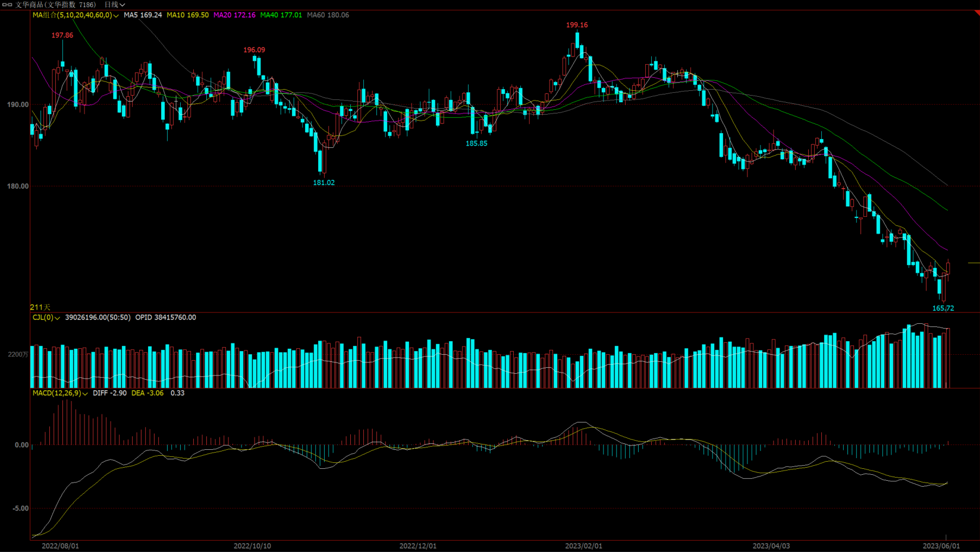Viewport: 980px width, 552px height.
Task: Click the 197.86 high price label
Action: [62, 36]
